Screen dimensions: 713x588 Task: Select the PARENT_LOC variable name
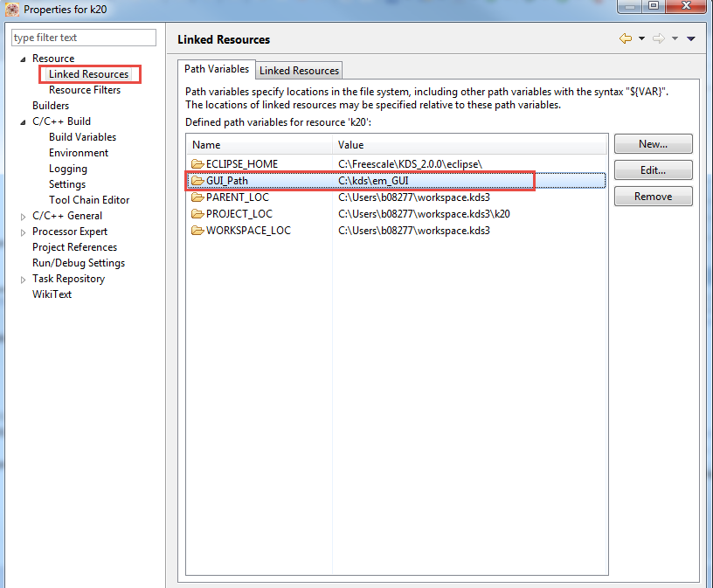click(238, 197)
